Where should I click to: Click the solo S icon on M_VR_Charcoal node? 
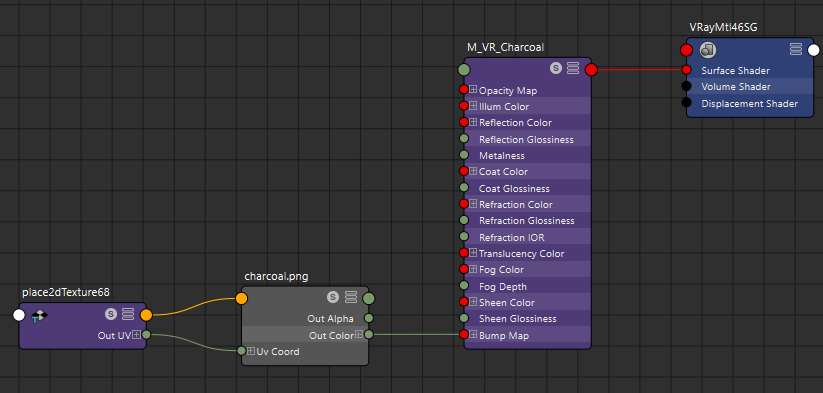tap(556, 68)
